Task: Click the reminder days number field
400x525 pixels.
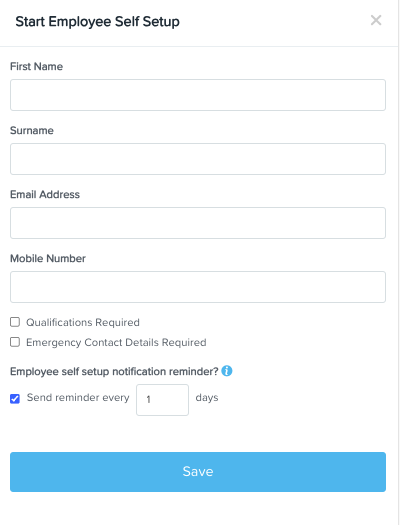Action: point(162,400)
